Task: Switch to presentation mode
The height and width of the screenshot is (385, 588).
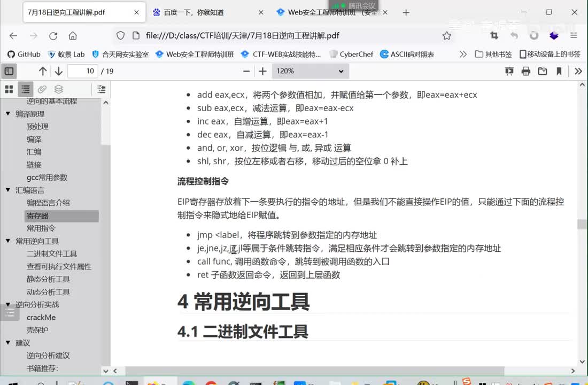Action: tap(509, 71)
